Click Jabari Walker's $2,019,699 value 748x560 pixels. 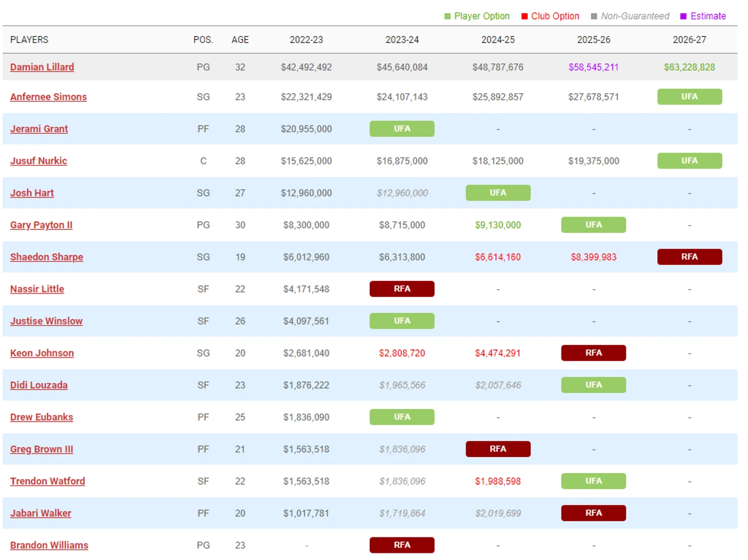[498, 513]
